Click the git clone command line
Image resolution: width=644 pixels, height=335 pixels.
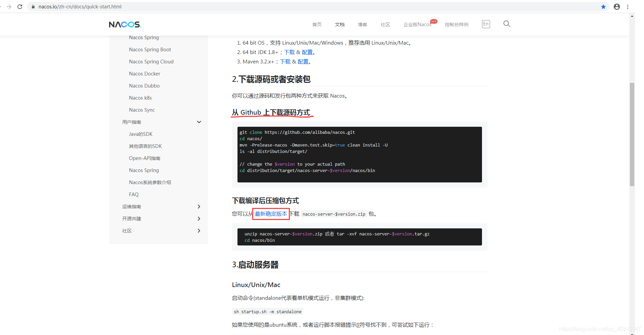[x=297, y=132]
